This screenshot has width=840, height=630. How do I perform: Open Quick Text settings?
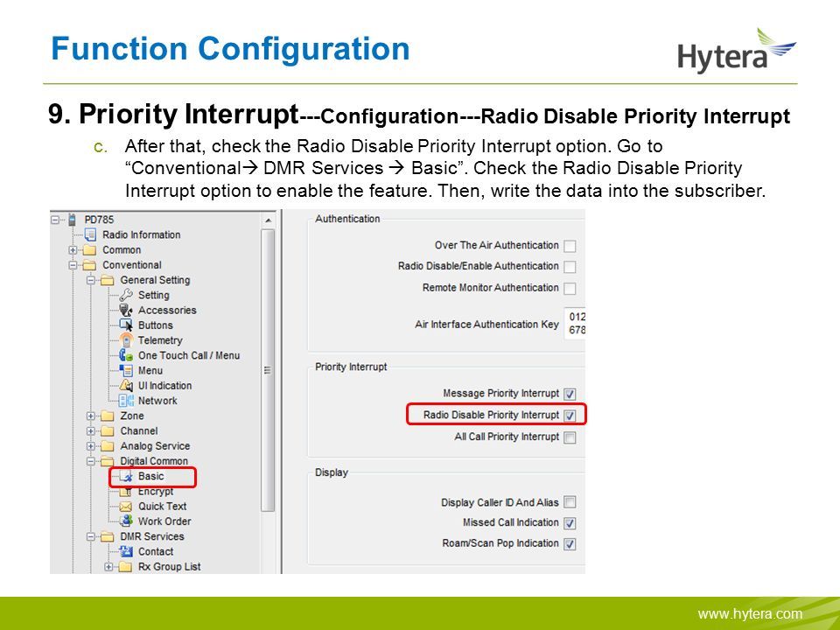pos(163,507)
